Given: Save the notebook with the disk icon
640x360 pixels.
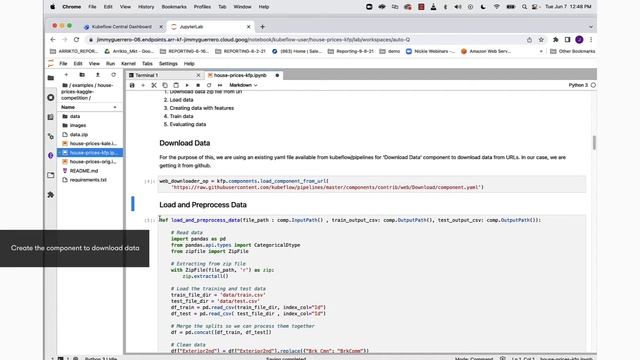Looking at the screenshot, I should (132, 85).
